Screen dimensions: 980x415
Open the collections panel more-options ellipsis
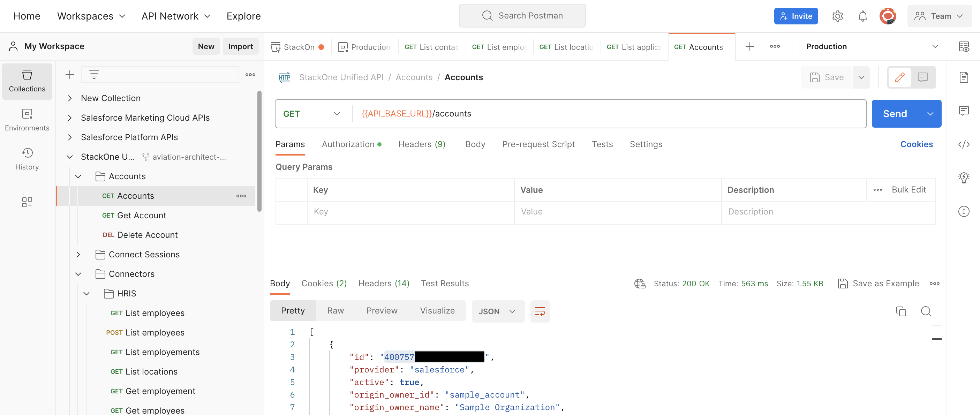point(250,75)
